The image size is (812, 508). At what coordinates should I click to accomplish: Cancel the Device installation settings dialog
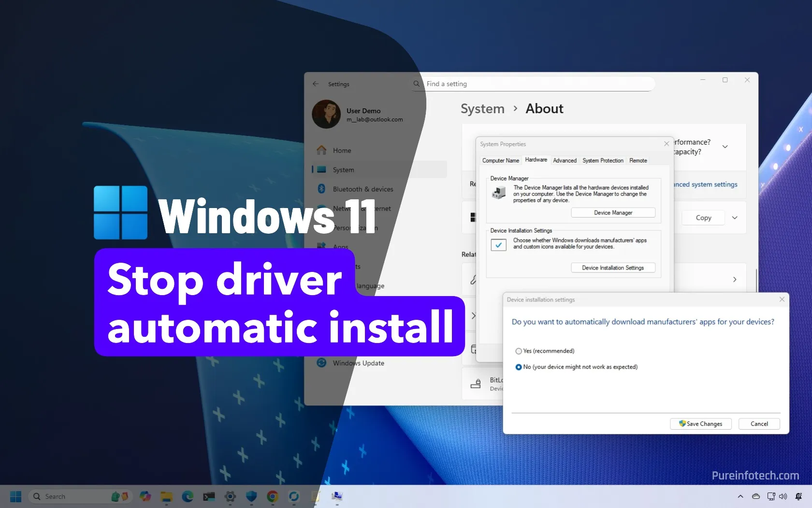coord(759,424)
